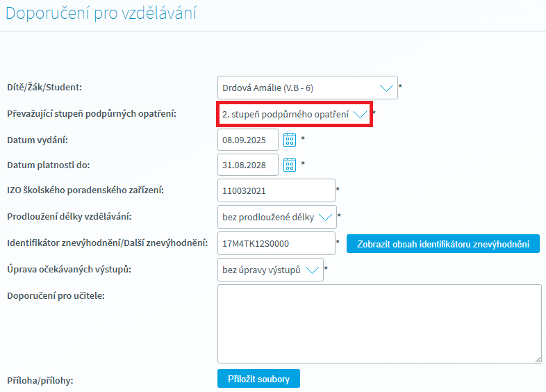Click the Dítě/Žák/Student label
The image size is (546, 392).
(x=44, y=88)
